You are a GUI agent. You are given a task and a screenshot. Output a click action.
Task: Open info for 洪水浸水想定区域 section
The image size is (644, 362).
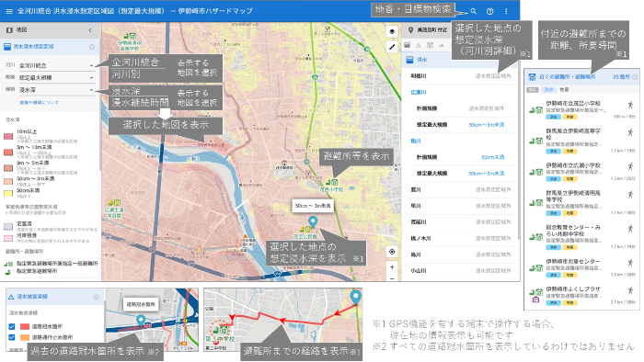click(92, 47)
